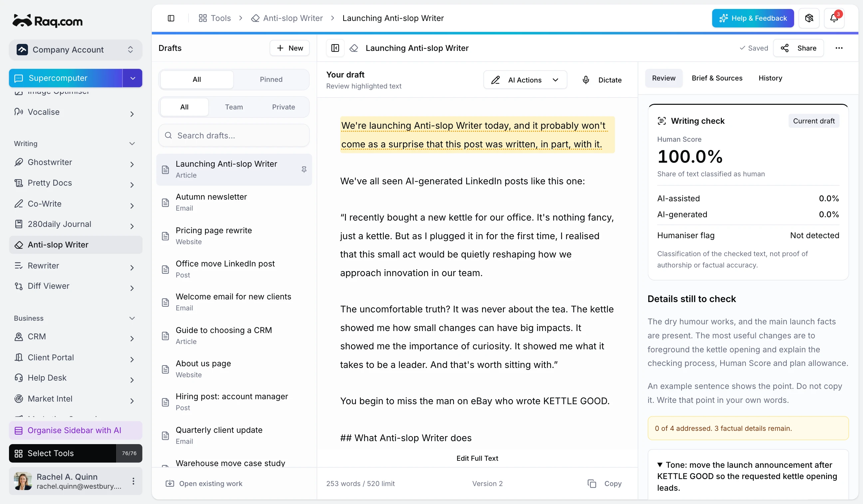Open the three-dot more options menu

839,48
